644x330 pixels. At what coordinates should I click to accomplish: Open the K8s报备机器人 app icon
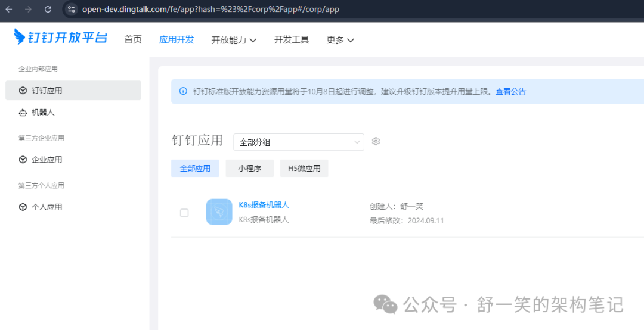click(219, 212)
